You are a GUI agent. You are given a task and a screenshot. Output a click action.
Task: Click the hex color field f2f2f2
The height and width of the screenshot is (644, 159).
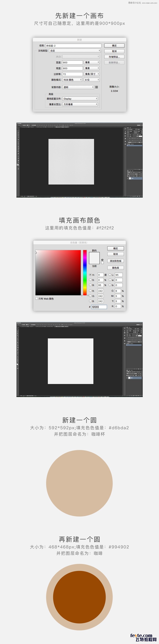tap(99, 307)
